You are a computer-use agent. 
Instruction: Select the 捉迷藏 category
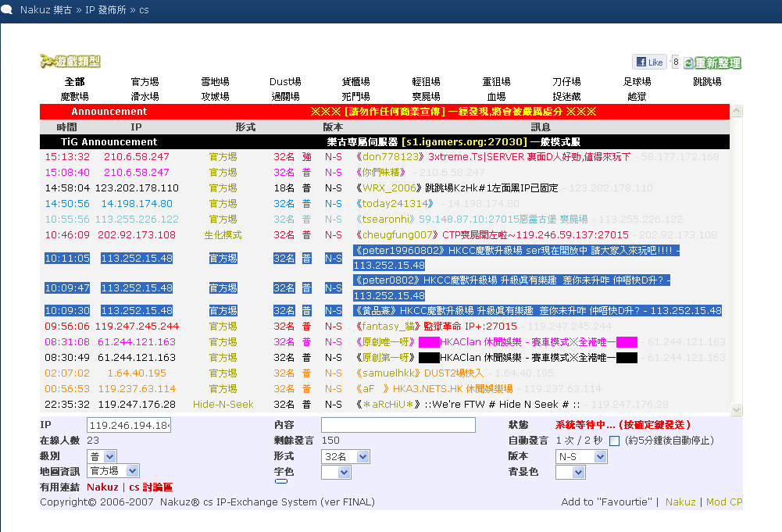(x=566, y=97)
